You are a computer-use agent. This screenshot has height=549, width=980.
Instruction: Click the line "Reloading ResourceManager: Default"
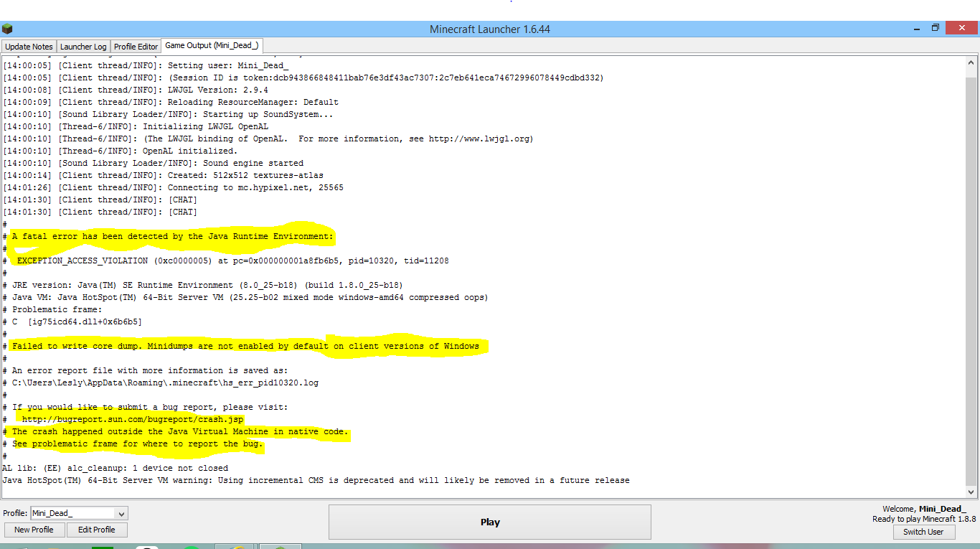171,102
